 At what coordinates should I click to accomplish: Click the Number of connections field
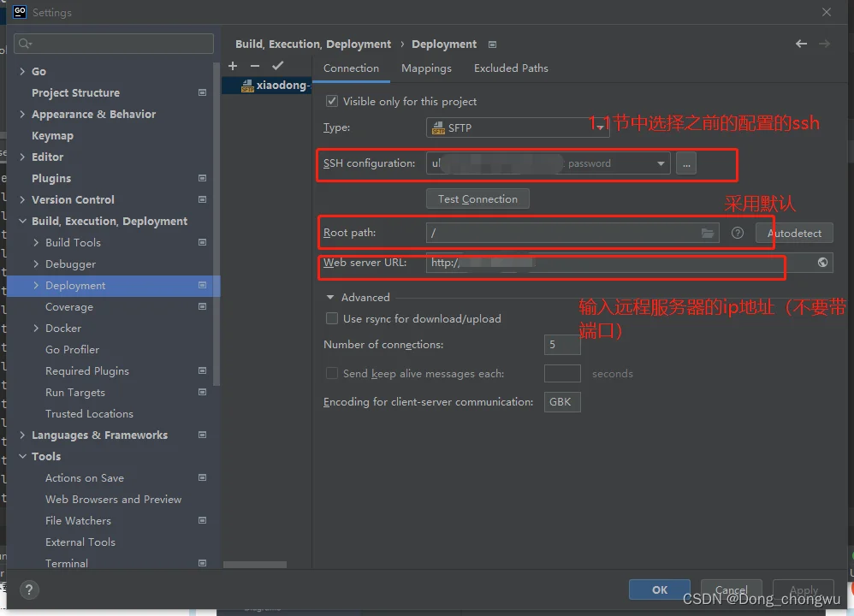pyautogui.click(x=561, y=345)
